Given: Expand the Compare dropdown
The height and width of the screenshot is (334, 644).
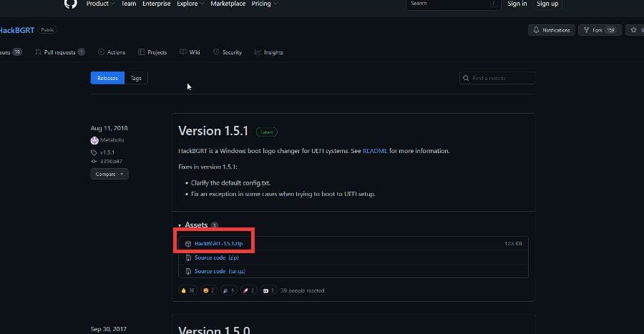Looking at the screenshot, I should [109, 174].
